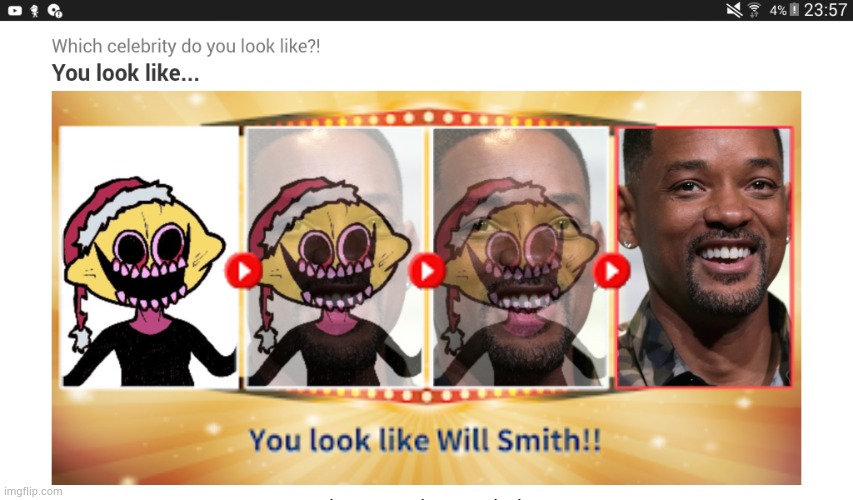Screen dimensions: 853x500
Task: Tap the YouTube notification icon in status bar
Action: point(15,10)
